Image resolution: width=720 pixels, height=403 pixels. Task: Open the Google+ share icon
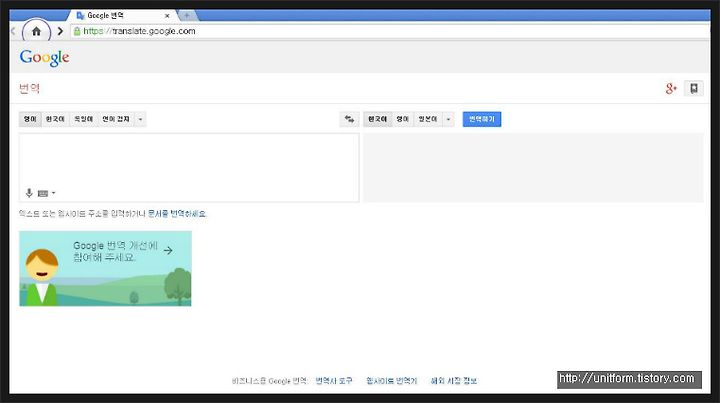(671, 88)
